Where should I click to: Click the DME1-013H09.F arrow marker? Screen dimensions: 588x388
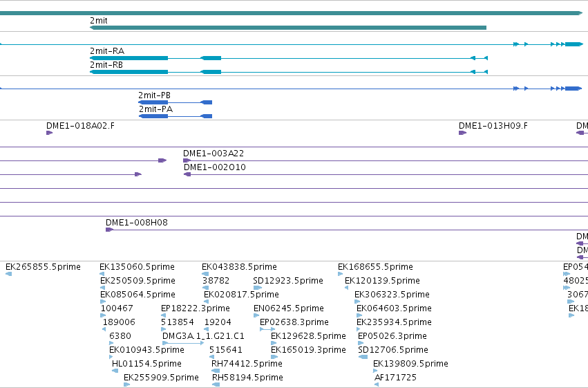tap(463, 133)
